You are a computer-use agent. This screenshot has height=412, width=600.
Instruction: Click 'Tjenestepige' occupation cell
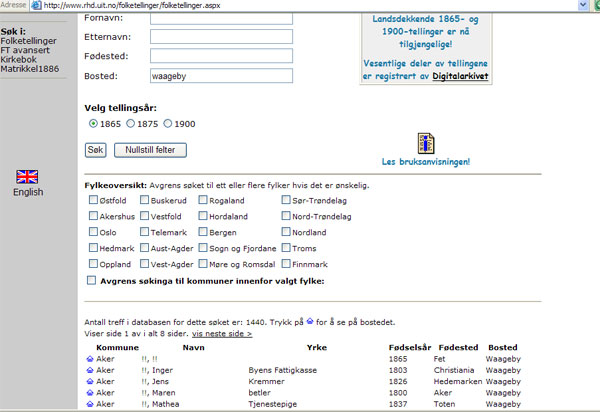point(272,404)
